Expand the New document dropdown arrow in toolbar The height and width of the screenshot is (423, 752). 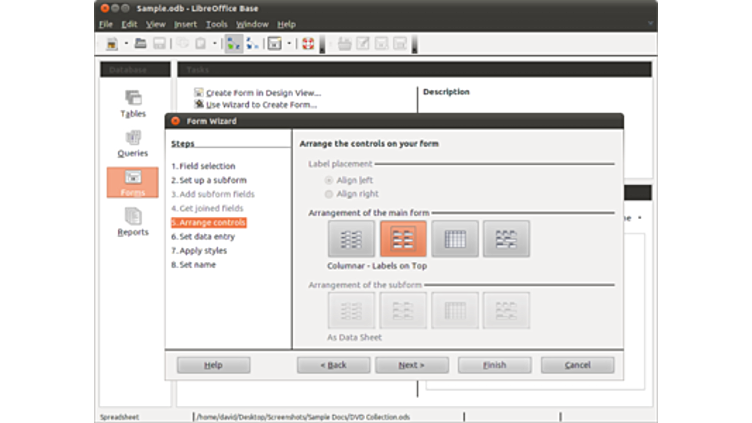126,44
